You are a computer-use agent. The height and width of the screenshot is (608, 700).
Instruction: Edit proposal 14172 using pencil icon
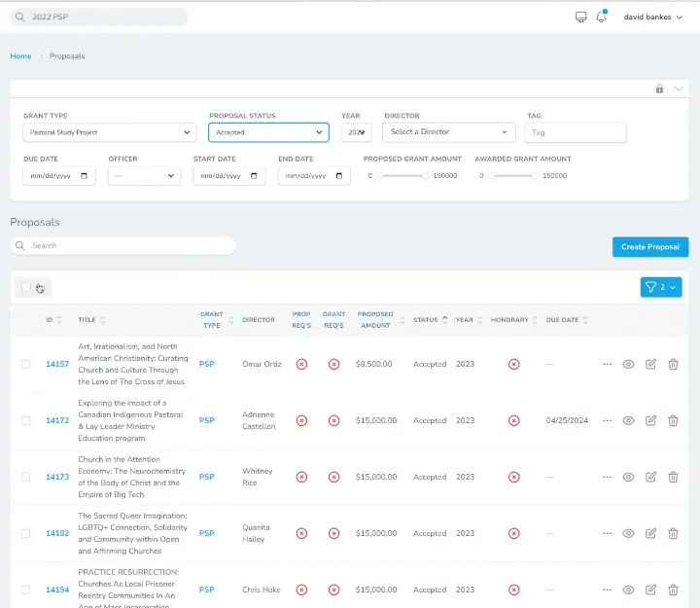point(650,420)
